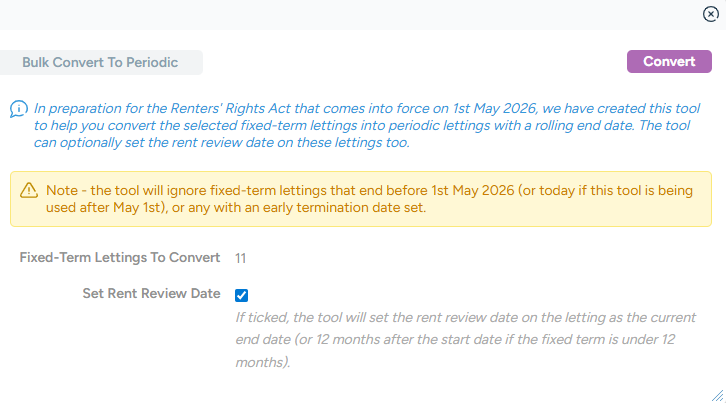Select the Bulk Convert To Periodic tab
Viewport: 726px width, 403px height.
100,63
